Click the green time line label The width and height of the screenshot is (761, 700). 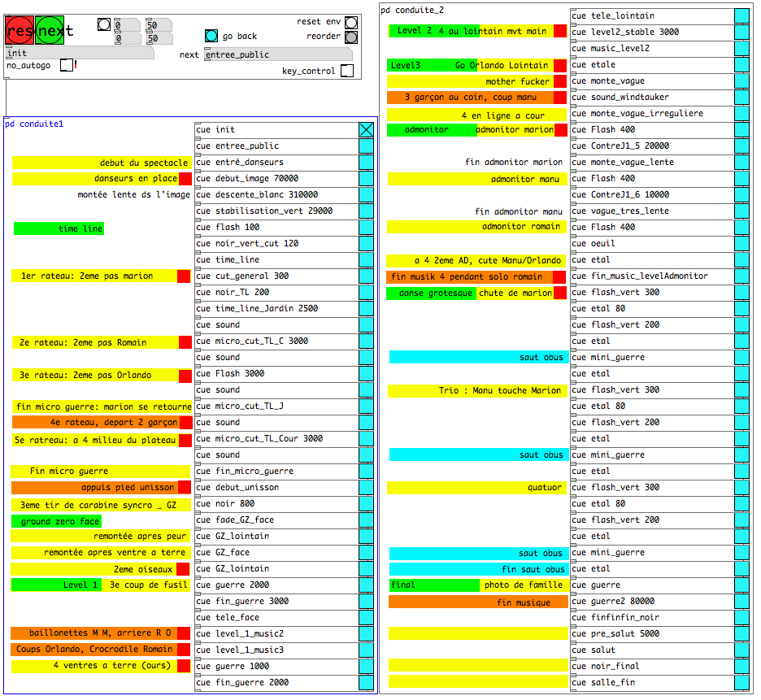click(x=59, y=229)
